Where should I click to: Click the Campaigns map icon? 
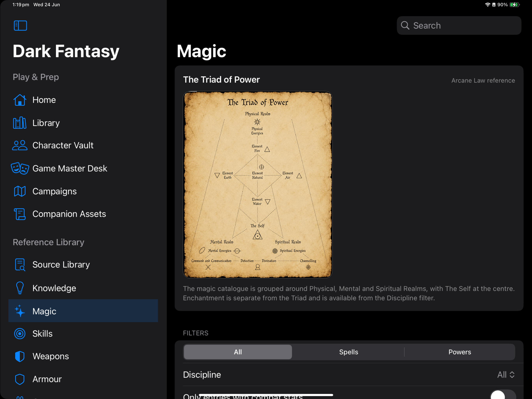tap(20, 191)
